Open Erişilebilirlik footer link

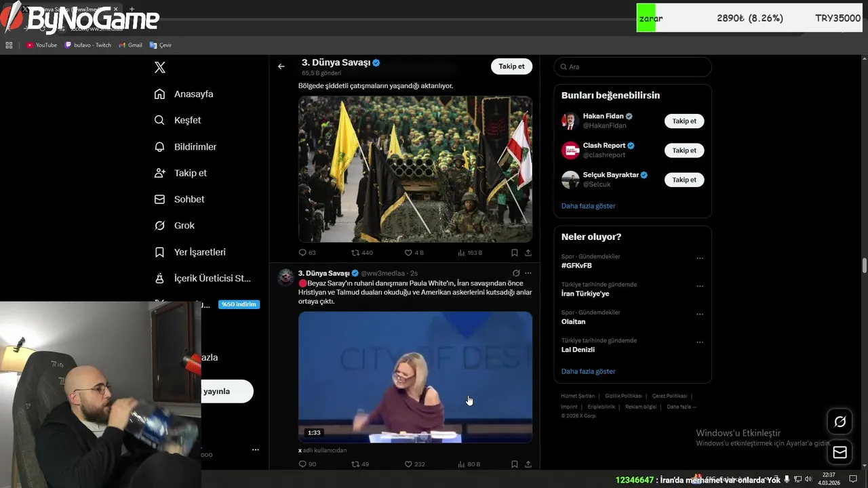[601, 407]
